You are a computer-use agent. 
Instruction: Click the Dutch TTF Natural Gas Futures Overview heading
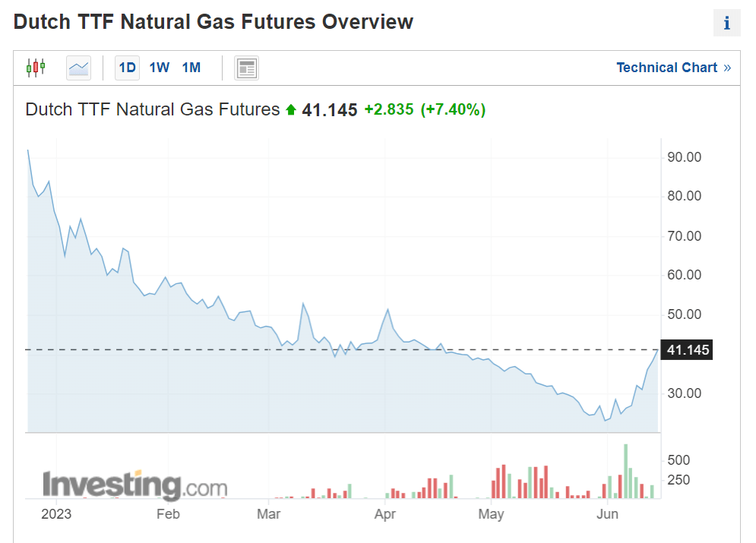[214, 22]
